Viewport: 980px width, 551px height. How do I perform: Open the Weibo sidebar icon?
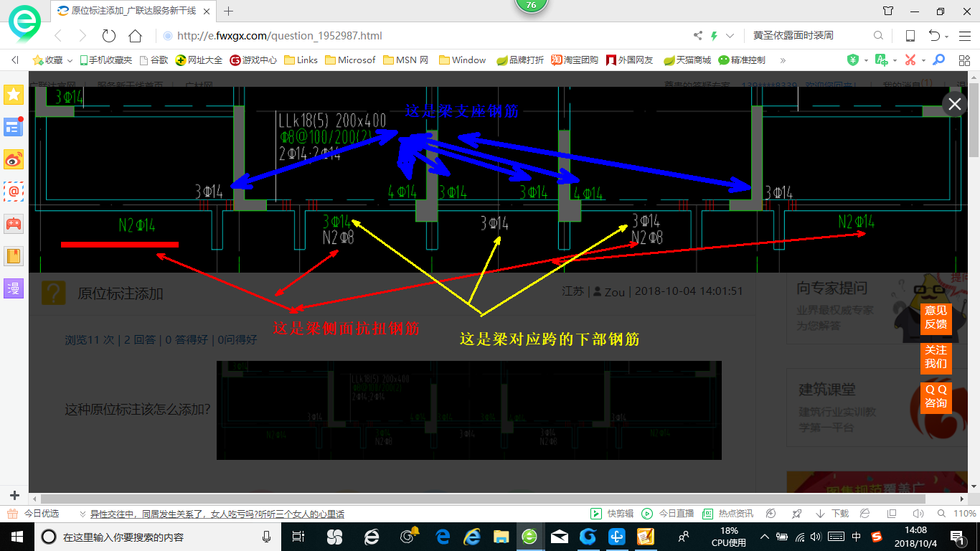pos(14,159)
